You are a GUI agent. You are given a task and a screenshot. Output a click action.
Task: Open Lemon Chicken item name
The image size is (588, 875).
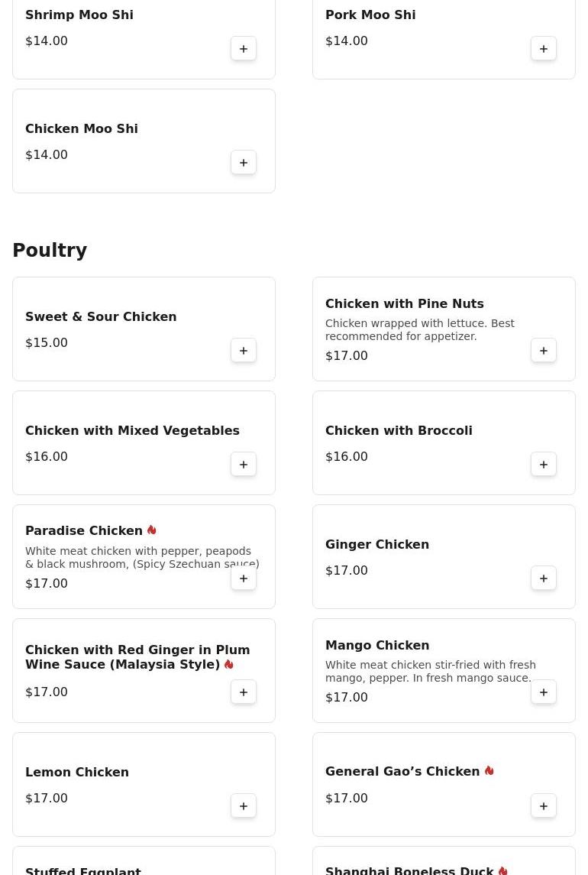click(77, 772)
